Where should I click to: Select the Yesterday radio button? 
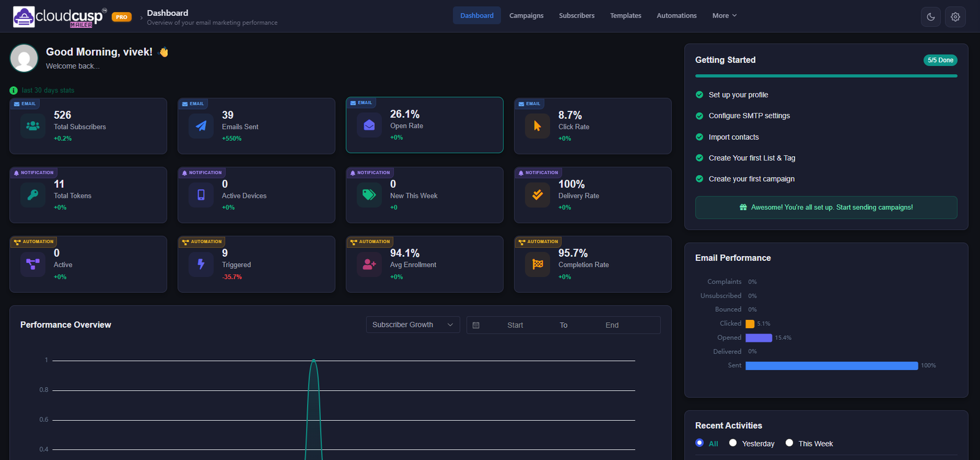coord(733,443)
